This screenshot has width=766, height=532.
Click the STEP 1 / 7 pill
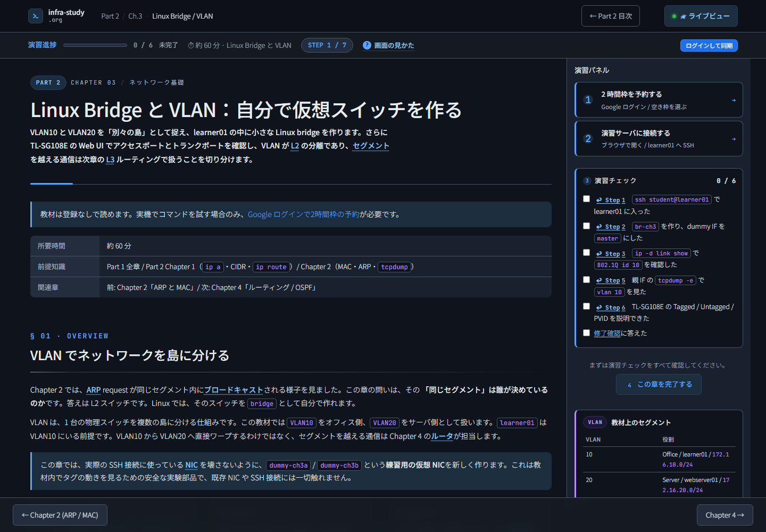[x=327, y=45]
